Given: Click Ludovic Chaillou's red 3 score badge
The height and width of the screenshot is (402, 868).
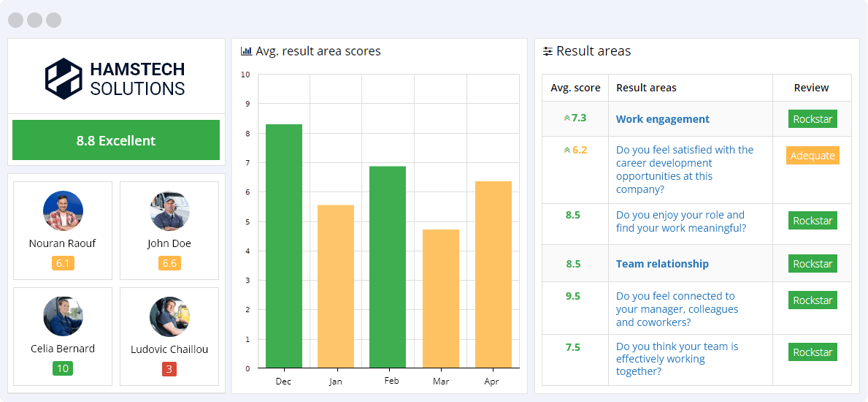Looking at the screenshot, I should [169, 368].
